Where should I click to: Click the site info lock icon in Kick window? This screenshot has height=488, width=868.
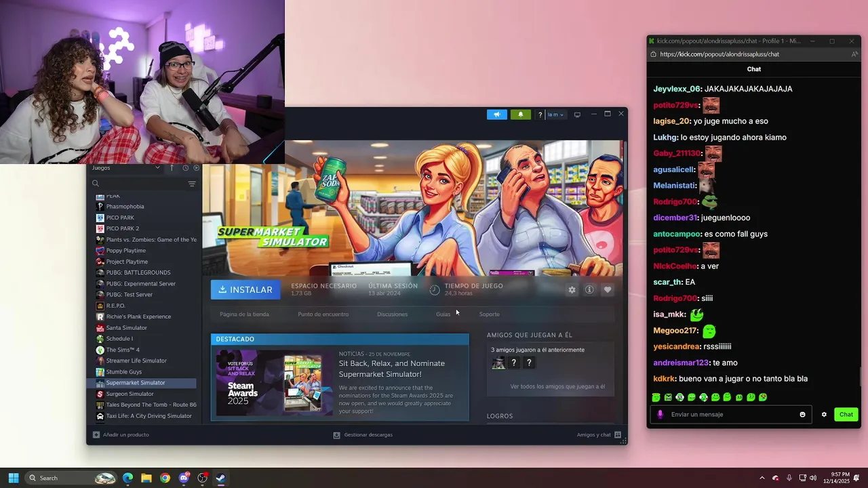click(x=653, y=54)
